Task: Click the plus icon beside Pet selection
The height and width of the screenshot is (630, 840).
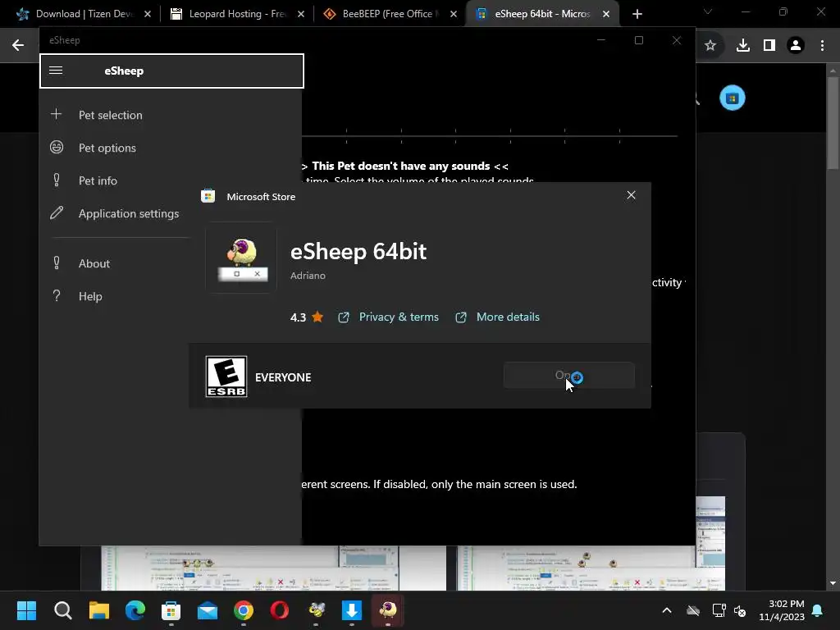Action: tap(57, 114)
